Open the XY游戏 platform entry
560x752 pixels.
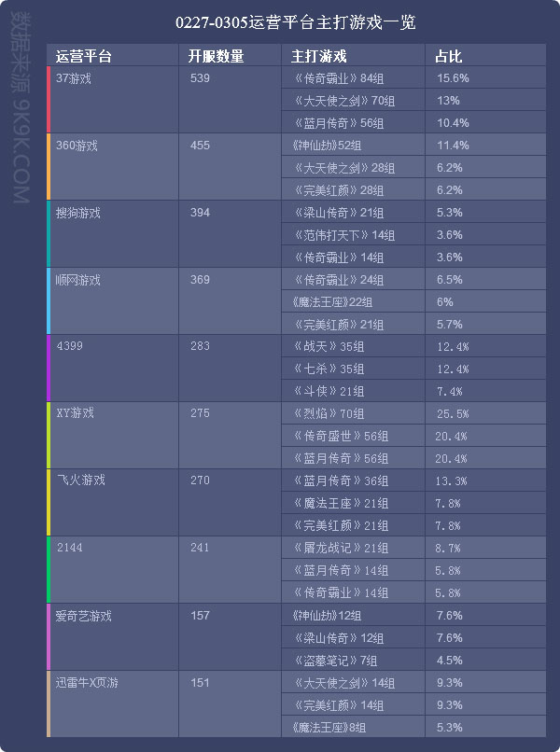click(76, 413)
